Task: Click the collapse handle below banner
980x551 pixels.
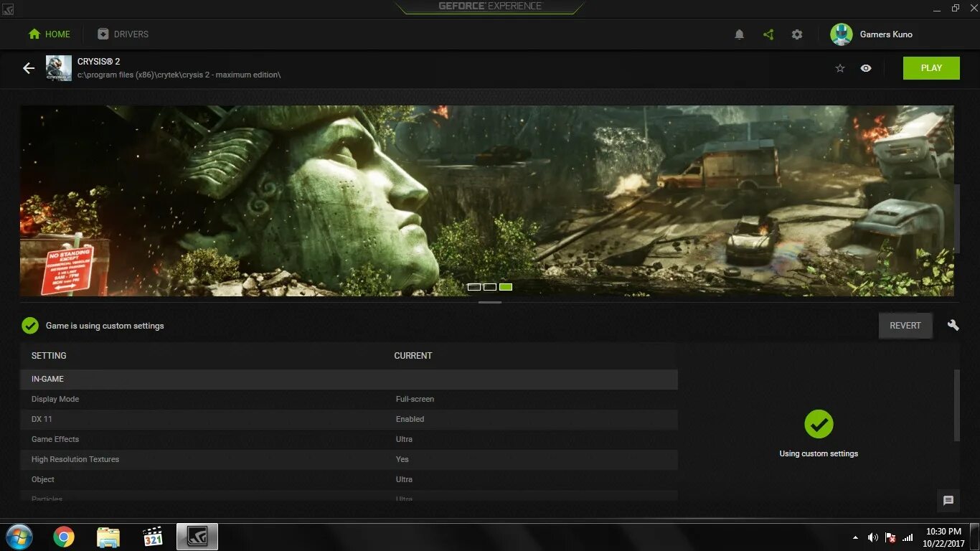Action: (x=490, y=302)
